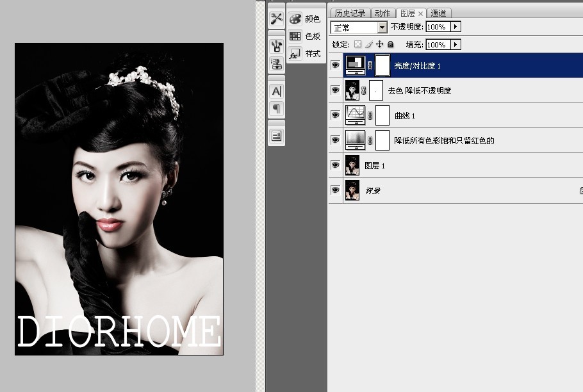Hide the 图层 1 layer

pyautogui.click(x=335, y=165)
